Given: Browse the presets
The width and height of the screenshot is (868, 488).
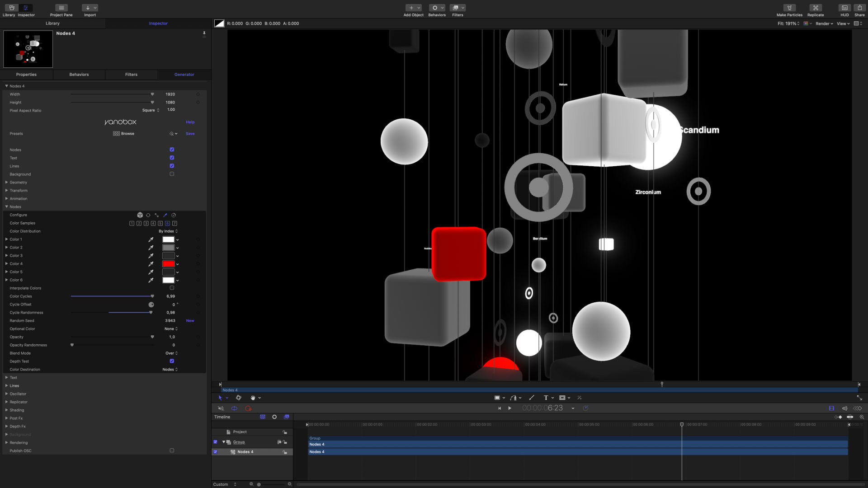Looking at the screenshot, I should point(123,134).
